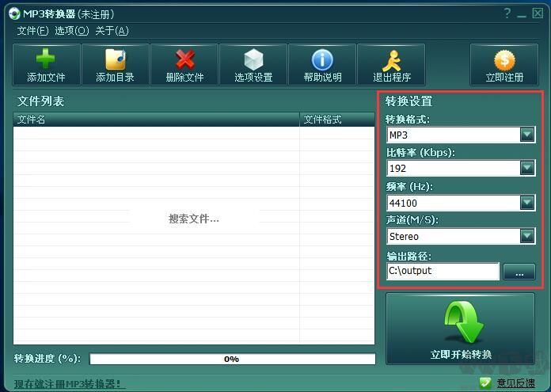This screenshot has height=392, width=551.
Task: Click the 添加目录 (Add Folder) icon
Action: point(115,59)
